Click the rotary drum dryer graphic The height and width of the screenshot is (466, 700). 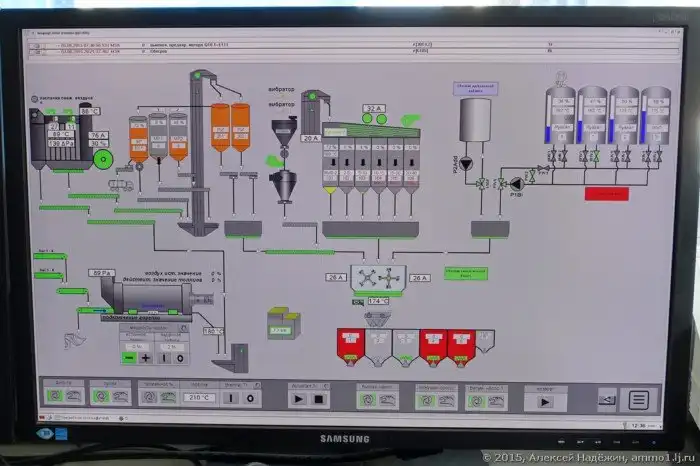tap(150, 294)
